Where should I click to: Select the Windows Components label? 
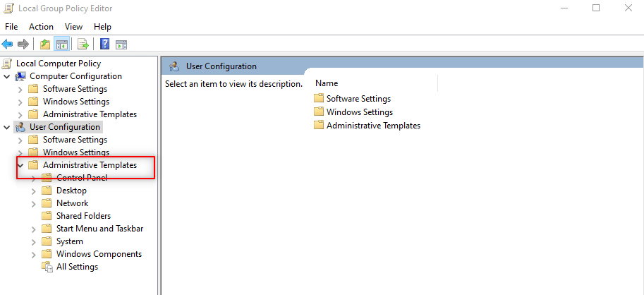[99, 254]
